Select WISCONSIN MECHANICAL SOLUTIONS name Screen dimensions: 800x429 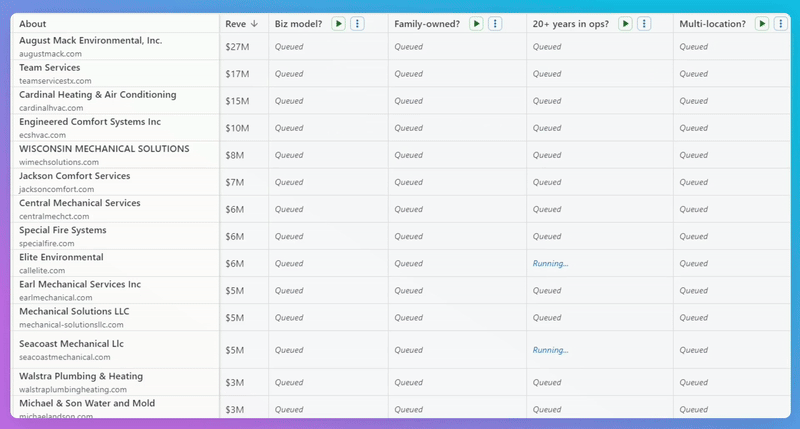click(x=104, y=148)
